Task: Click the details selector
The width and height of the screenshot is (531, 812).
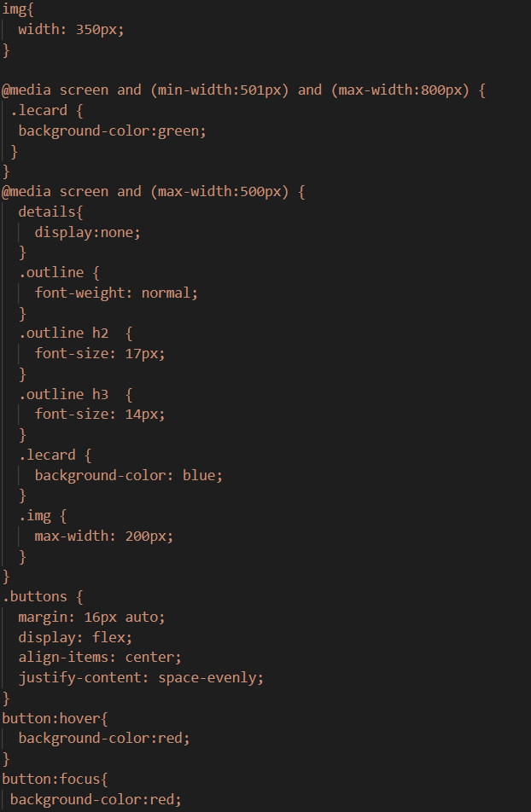Action: pyautogui.click(x=50, y=212)
